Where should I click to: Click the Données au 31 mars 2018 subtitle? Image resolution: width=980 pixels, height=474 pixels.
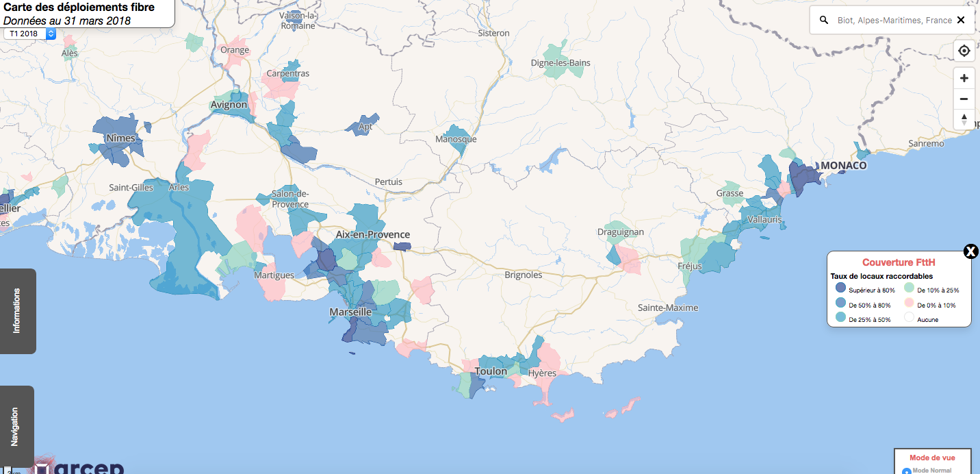tap(67, 21)
